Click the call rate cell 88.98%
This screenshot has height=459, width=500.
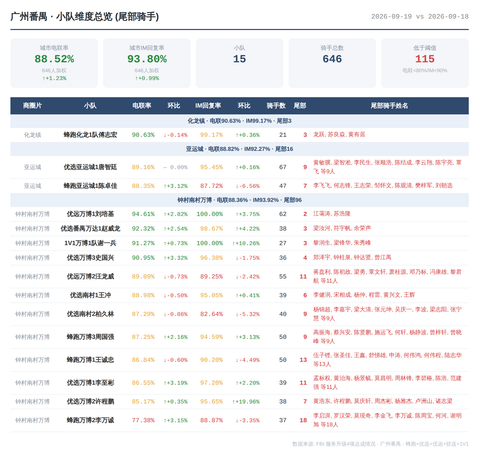coord(143,295)
